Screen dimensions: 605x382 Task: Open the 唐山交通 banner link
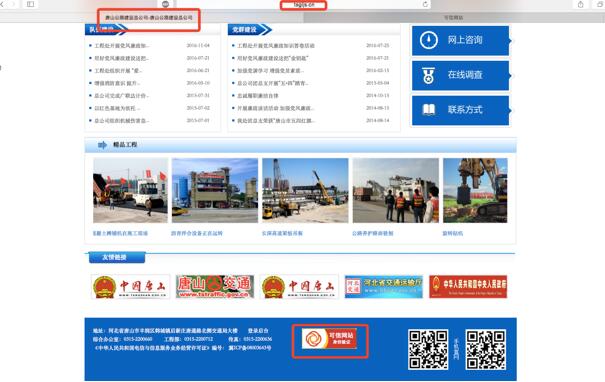215,287
